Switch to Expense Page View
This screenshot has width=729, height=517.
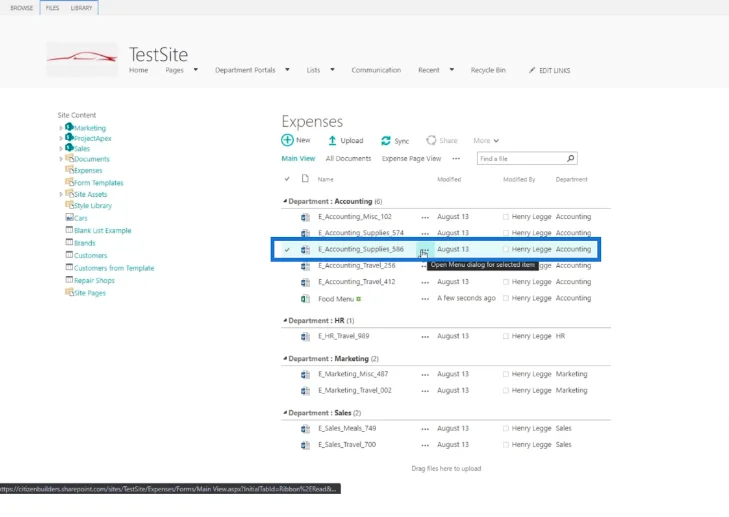[411, 159]
